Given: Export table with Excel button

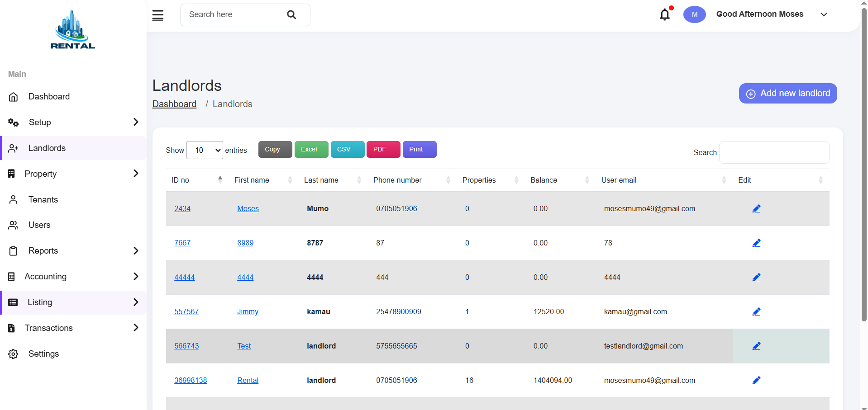Looking at the screenshot, I should tap(311, 150).
